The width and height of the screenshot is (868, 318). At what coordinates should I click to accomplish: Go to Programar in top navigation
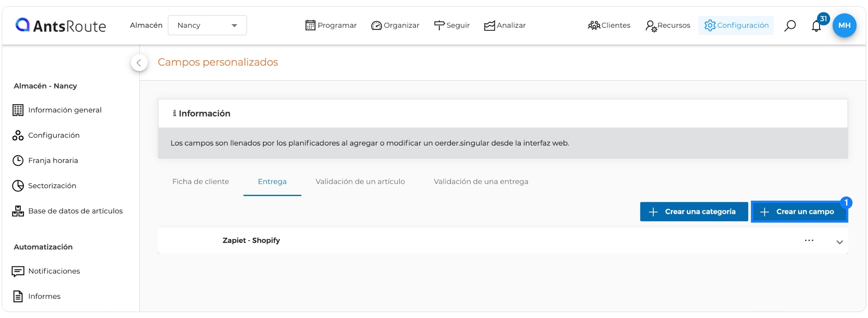[331, 25]
